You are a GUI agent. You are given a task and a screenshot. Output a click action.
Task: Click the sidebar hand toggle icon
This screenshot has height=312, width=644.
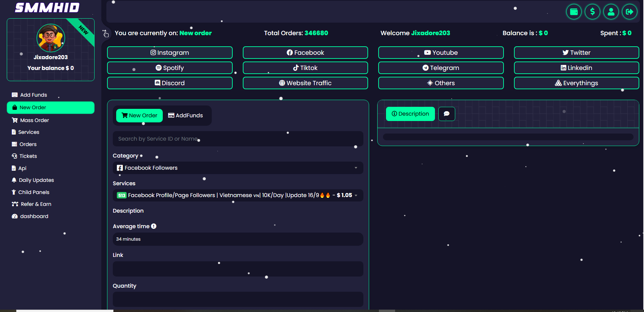click(106, 33)
